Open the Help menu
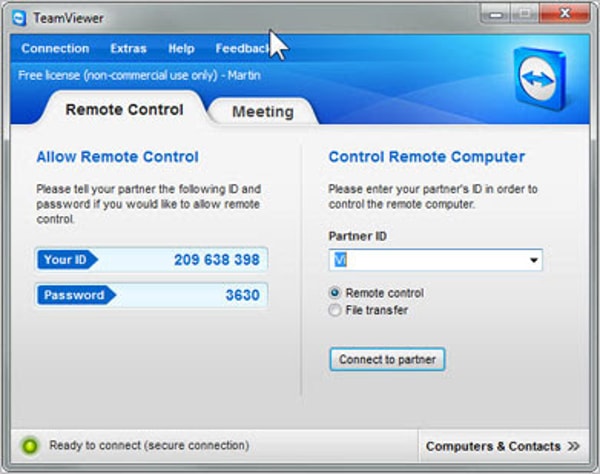This screenshot has height=474, width=600. [181, 49]
